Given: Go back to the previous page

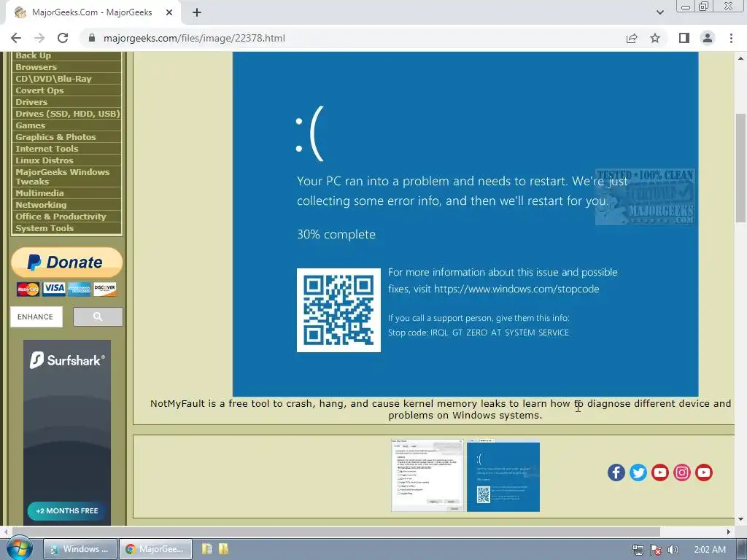Looking at the screenshot, I should point(16,38).
